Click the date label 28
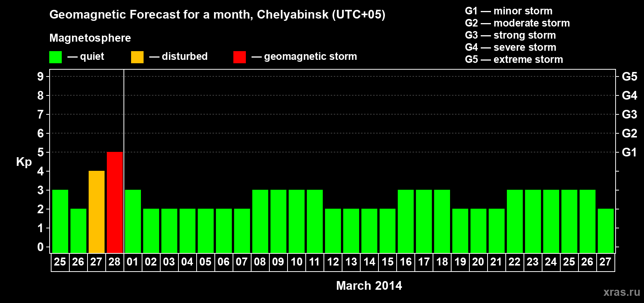 [x=114, y=262]
